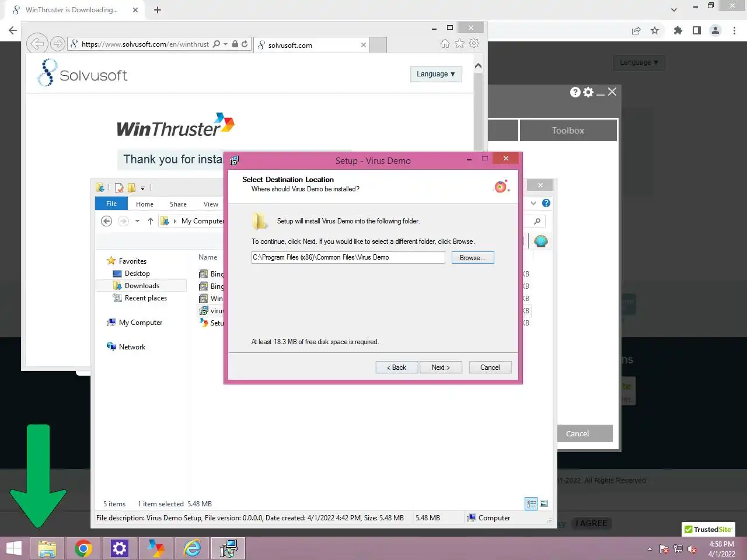Screen dimensions: 747x560
Task: Select My Computer in the navigation pane
Action: [x=141, y=323]
